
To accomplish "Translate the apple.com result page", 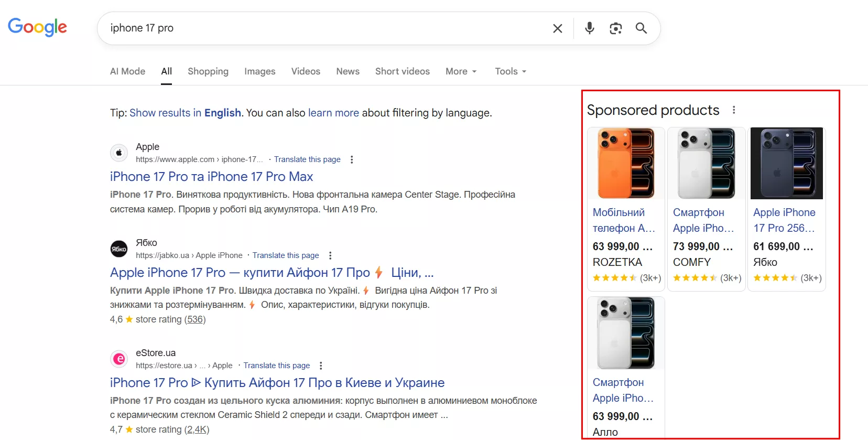I will click(x=307, y=159).
